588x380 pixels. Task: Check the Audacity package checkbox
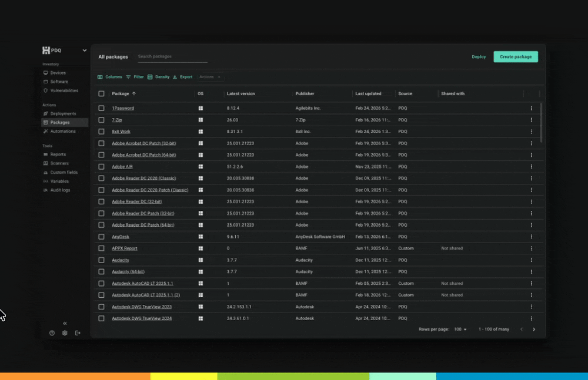point(102,260)
